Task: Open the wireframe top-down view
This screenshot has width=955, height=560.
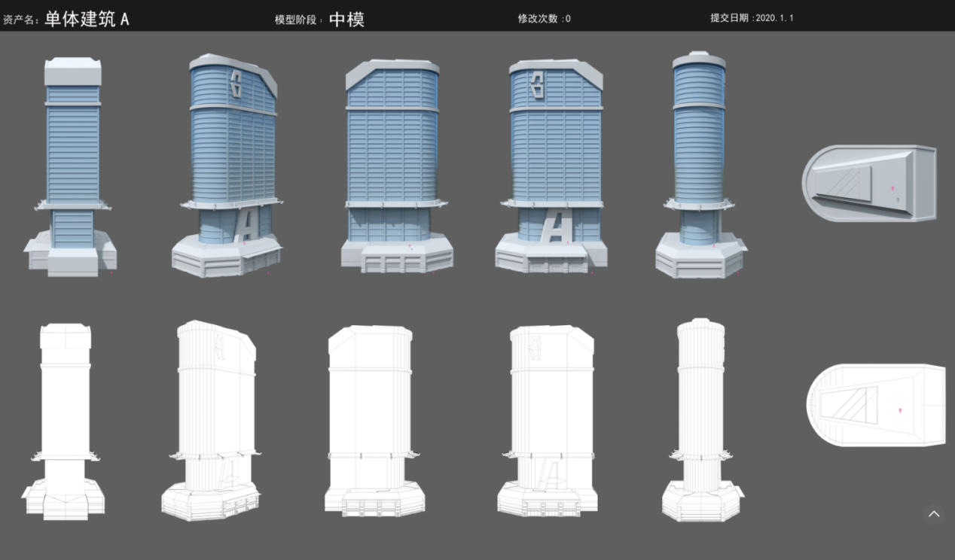Action: pos(876,405)
